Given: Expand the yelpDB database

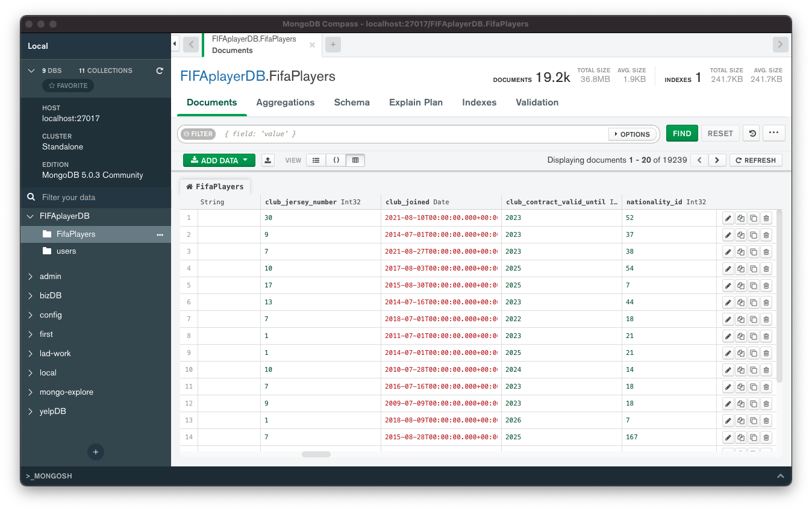Looking at the screenshot, I should (31, 412).
